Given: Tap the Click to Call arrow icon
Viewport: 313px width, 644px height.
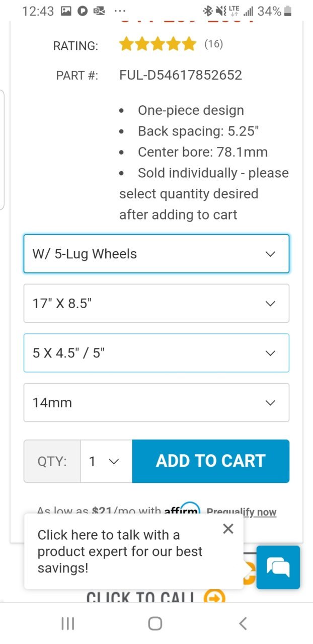Looking at the screenshot, I should click(x=214, y=599).
